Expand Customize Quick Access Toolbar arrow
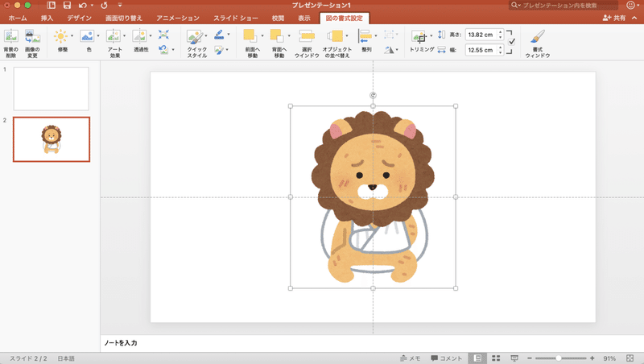The width and height of the screenshot is (644, 364). click(120, 6)
